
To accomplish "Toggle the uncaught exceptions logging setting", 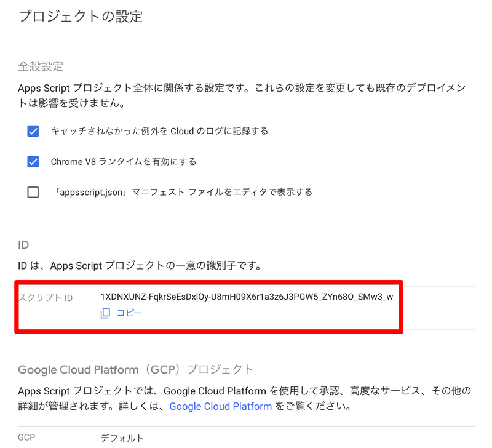I will pyautogui.click(x=33, y=131).
